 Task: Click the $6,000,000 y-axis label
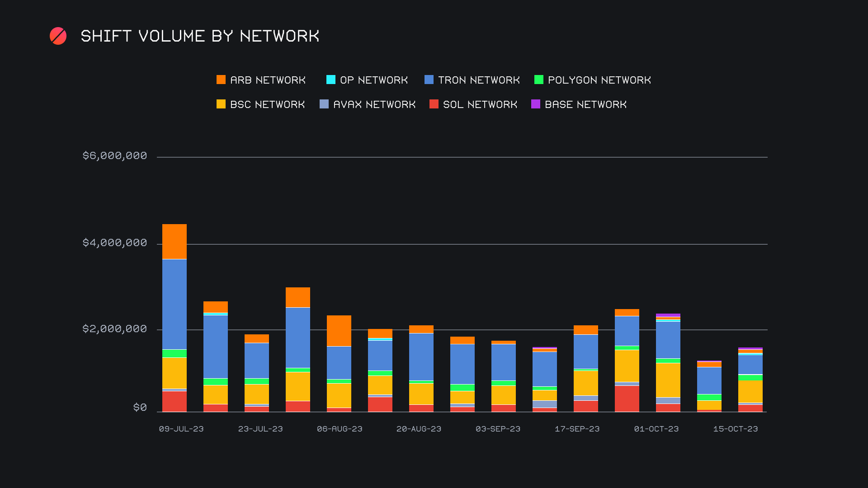click(x=114, y=156)
